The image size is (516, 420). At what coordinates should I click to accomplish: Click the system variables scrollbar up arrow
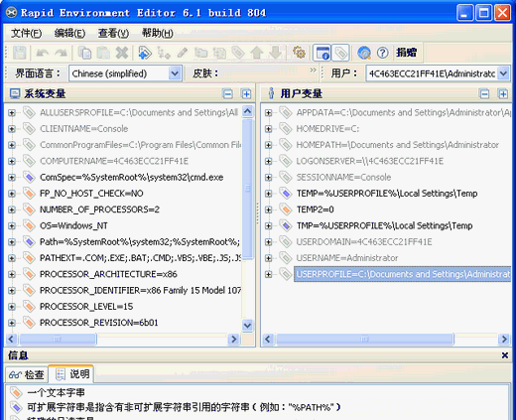[x=247, y=111]
